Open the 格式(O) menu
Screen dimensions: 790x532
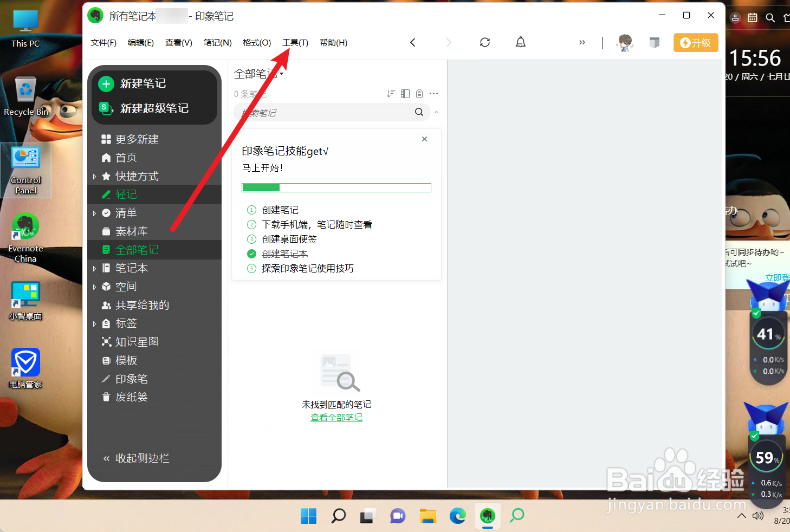point(257,43)
